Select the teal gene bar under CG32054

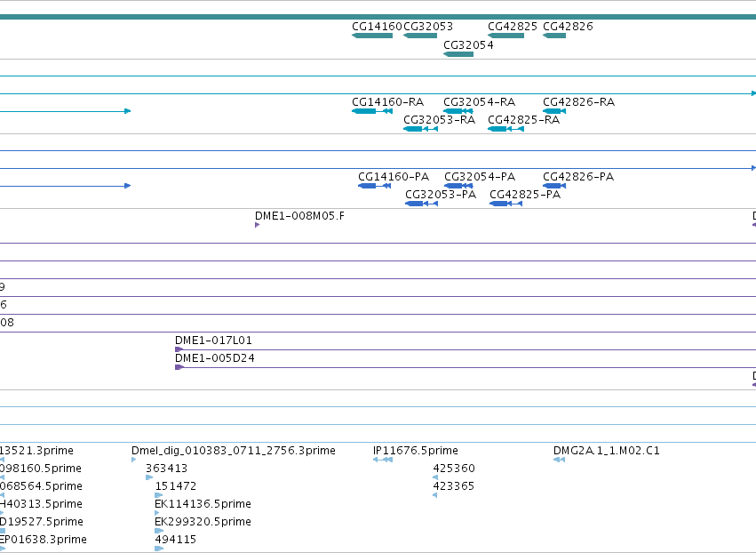458,54
